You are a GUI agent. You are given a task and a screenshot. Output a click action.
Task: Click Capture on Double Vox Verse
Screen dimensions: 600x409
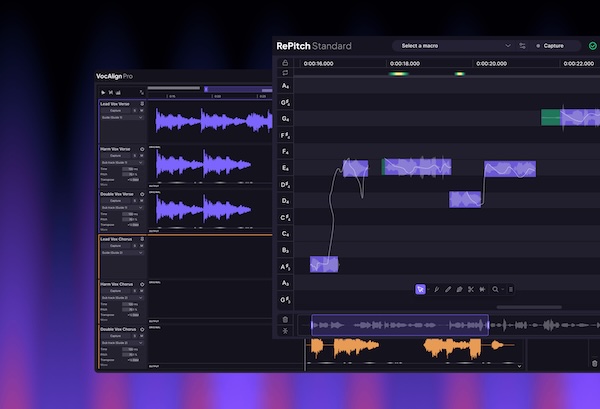click(116, 200)
